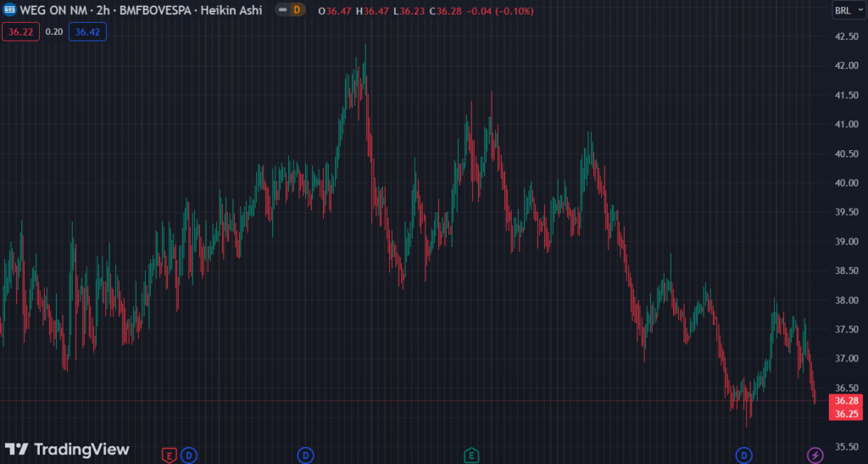Click the low value L36.23
This screenshot has height=464, width=868.
click(409, 11)
